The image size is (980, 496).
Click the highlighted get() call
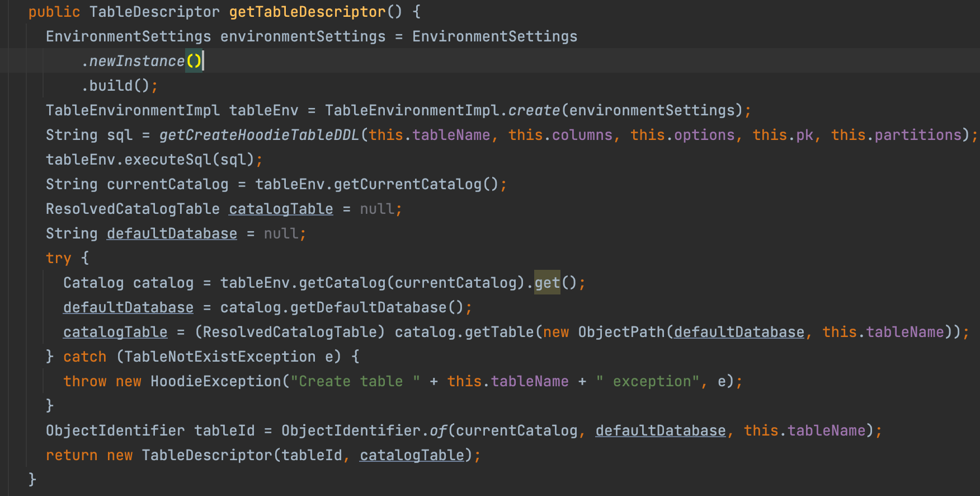(547, 283)
